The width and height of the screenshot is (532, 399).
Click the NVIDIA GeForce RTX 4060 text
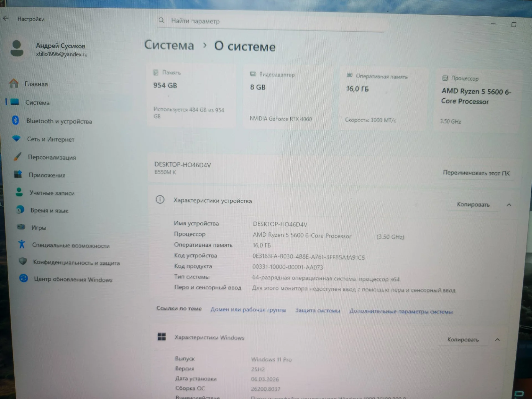click(281, 119)
